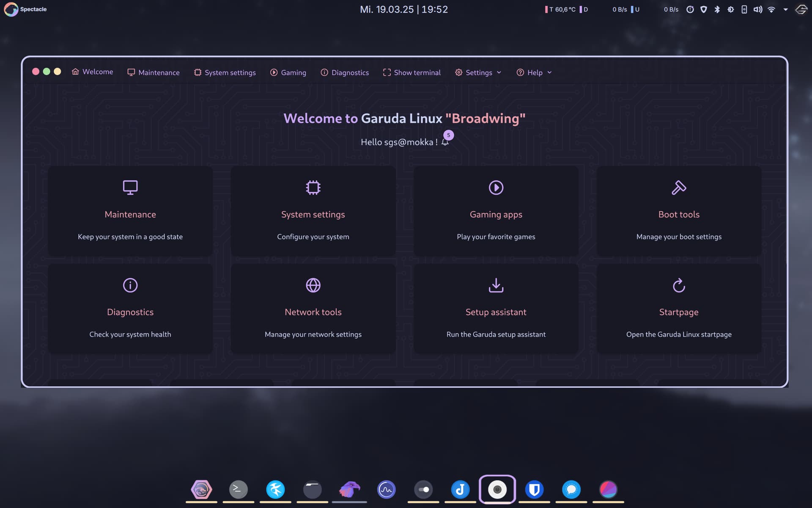Expand hidden system tray icons arrow
This screenshot has width=812, height=508.
pyautogui.click(x=785, y=9)
